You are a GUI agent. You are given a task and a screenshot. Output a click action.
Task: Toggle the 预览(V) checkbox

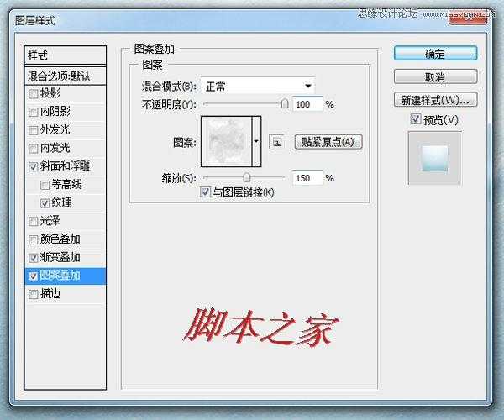415,119
